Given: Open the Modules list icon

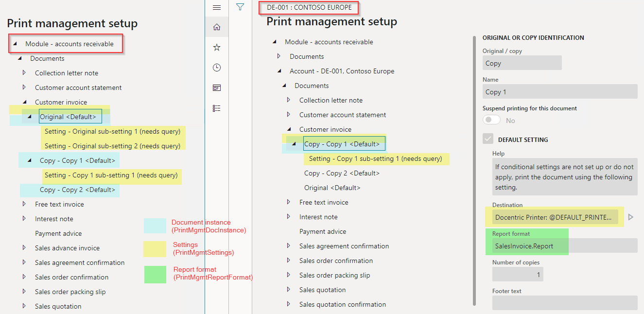Looking at the screenshot, I should 217,108.
